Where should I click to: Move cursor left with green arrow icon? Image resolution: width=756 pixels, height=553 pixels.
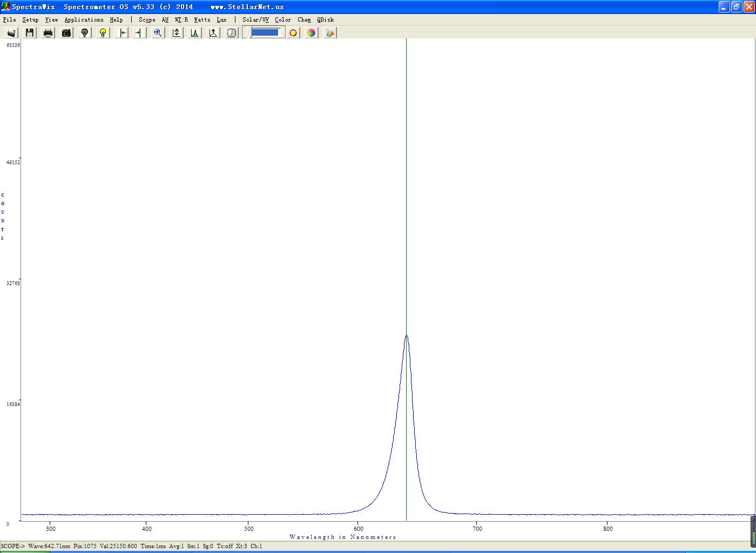click(x=122, y=33)
